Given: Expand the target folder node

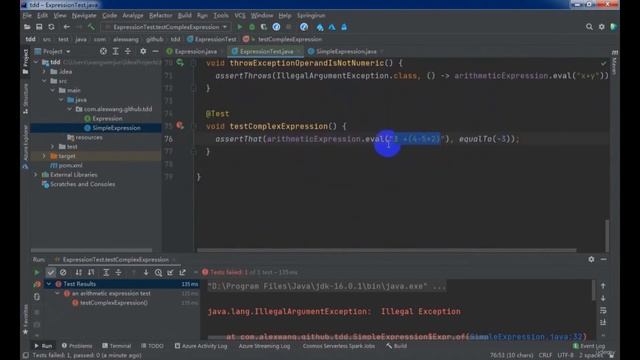Looking at the screenshot, I should coord(44,156).
